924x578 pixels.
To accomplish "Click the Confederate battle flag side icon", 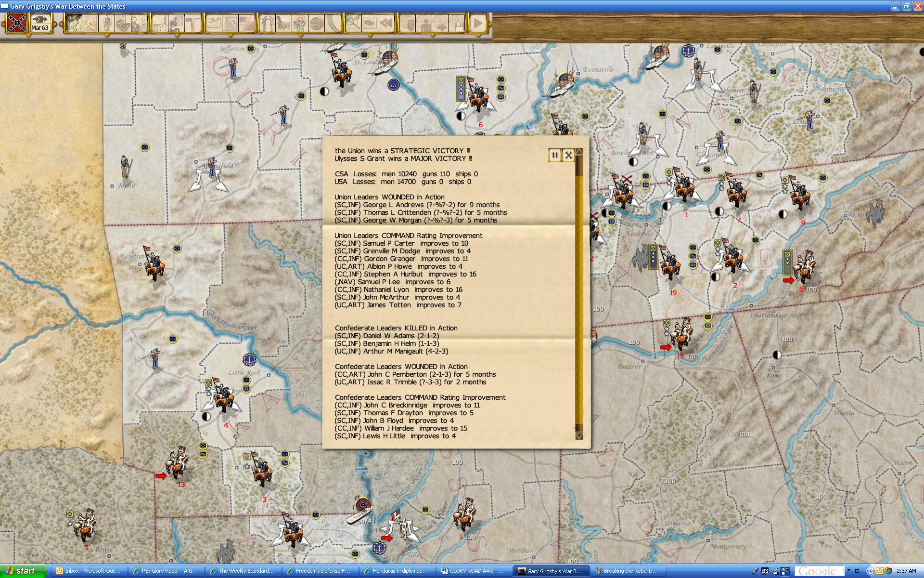I will click(x=16, y=23).
